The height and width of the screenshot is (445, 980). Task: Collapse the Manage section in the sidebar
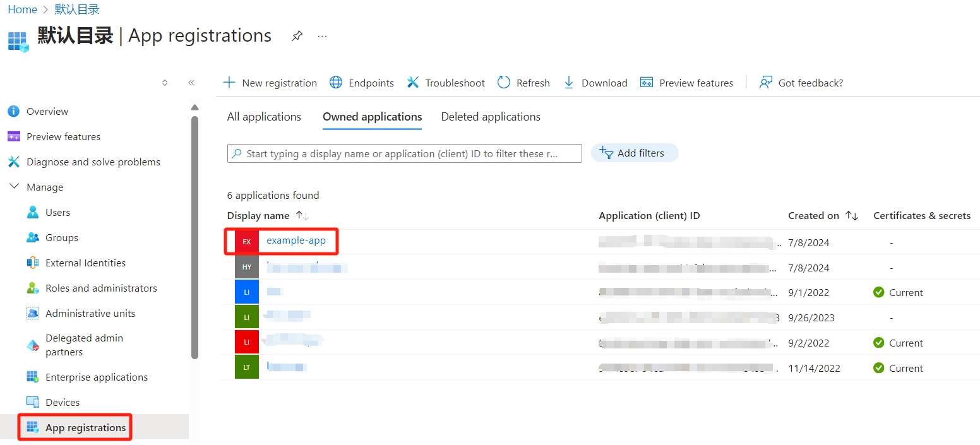click(14, 187)
